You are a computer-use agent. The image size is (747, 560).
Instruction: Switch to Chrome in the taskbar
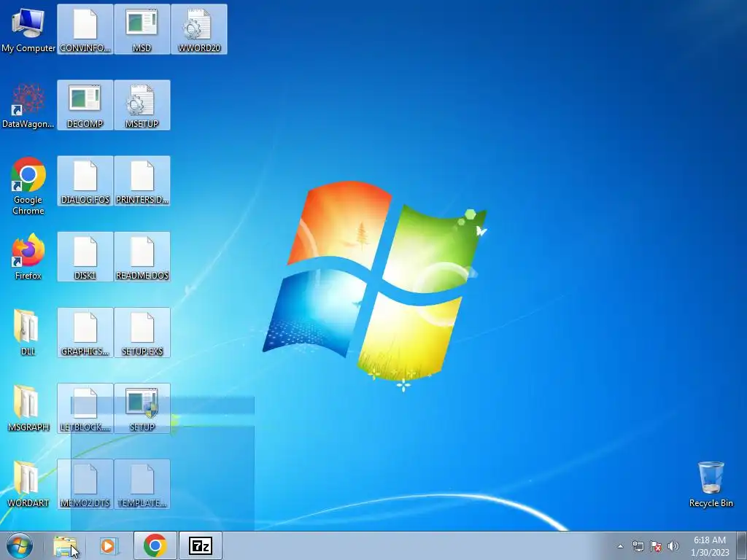coord(155,546)
